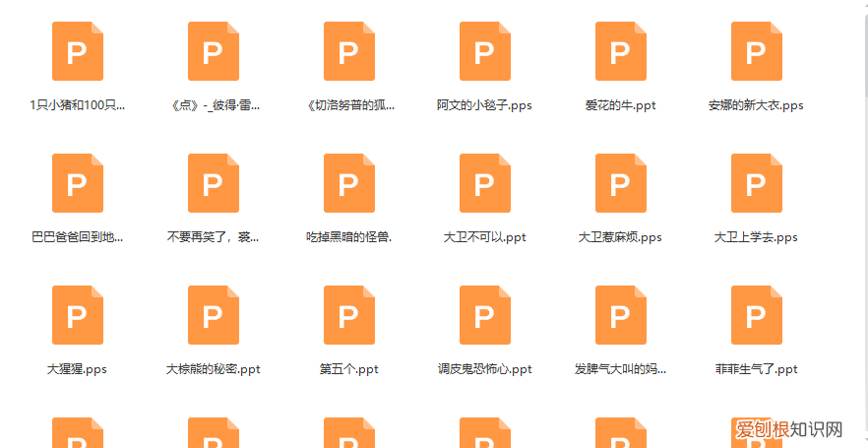868x448 pixels.
Task: Click the text 发脾气大叫的妈...
Action: click(621, 369)
